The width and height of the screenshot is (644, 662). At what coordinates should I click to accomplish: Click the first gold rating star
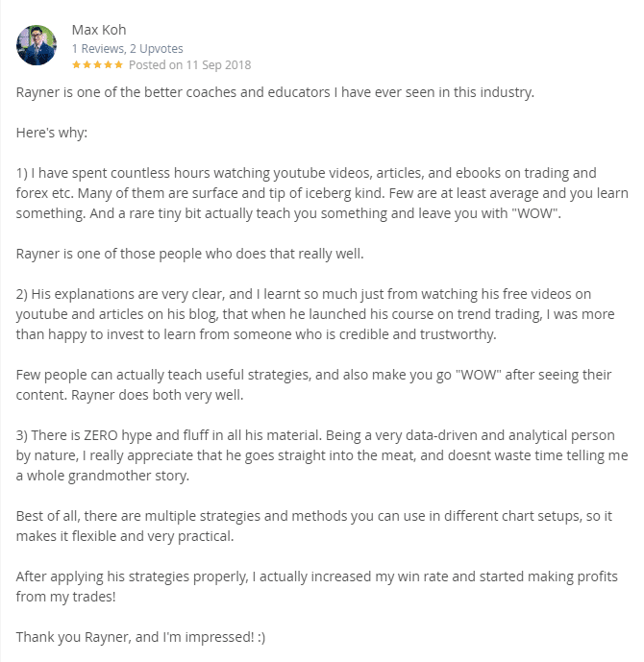click(77, 64)
